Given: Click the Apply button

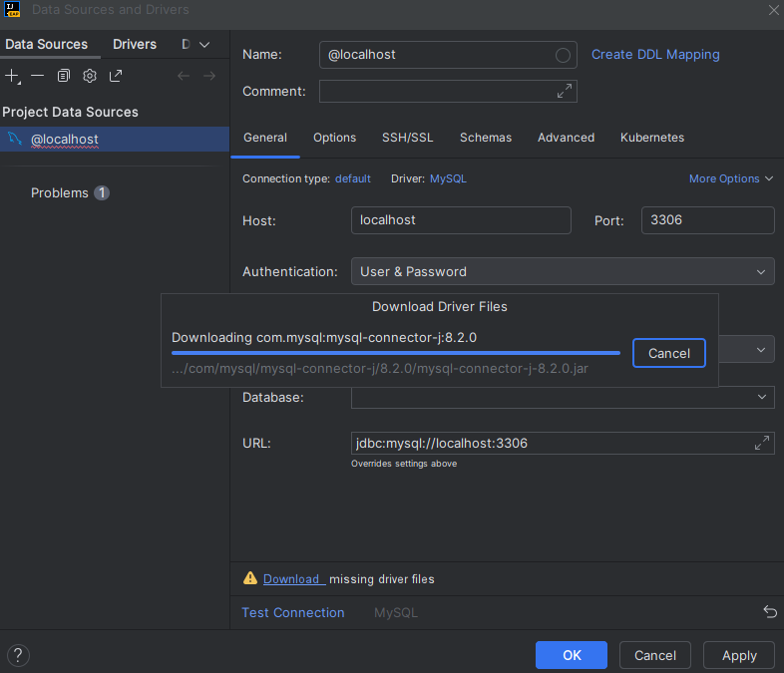Looking at the screenshot, I should click(x=738, y=655).
